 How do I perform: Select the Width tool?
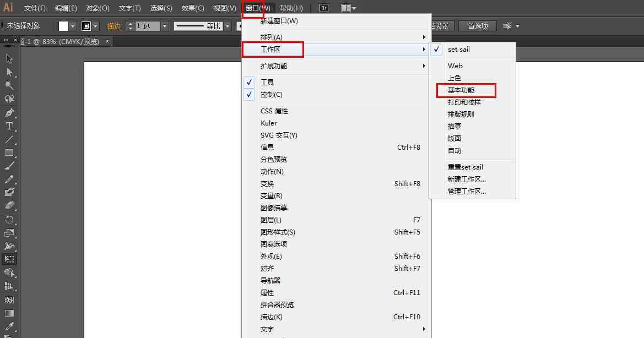click(x=9, y=246)
